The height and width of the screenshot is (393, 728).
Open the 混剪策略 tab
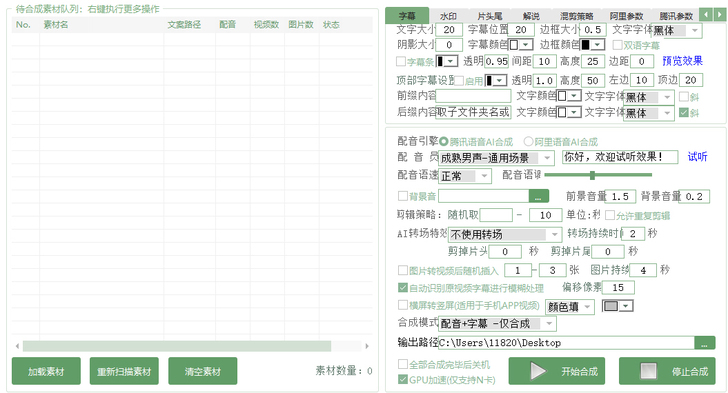tap(576, 16)
